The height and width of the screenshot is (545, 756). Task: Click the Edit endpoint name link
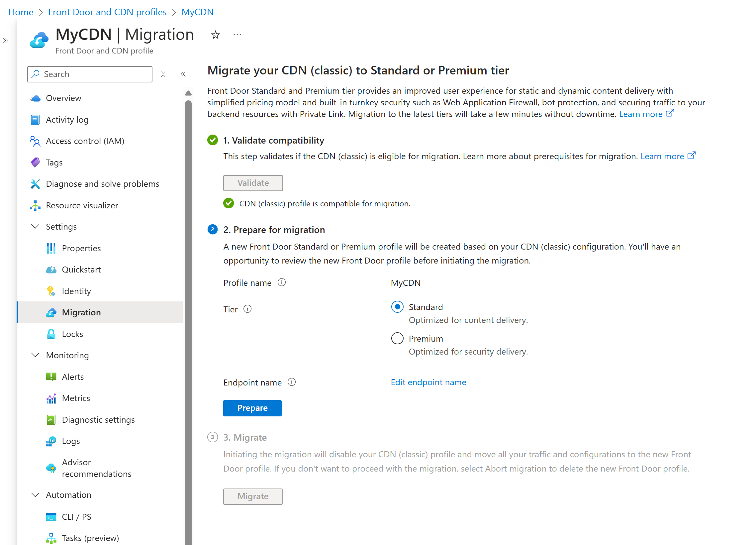click(429, 382)
